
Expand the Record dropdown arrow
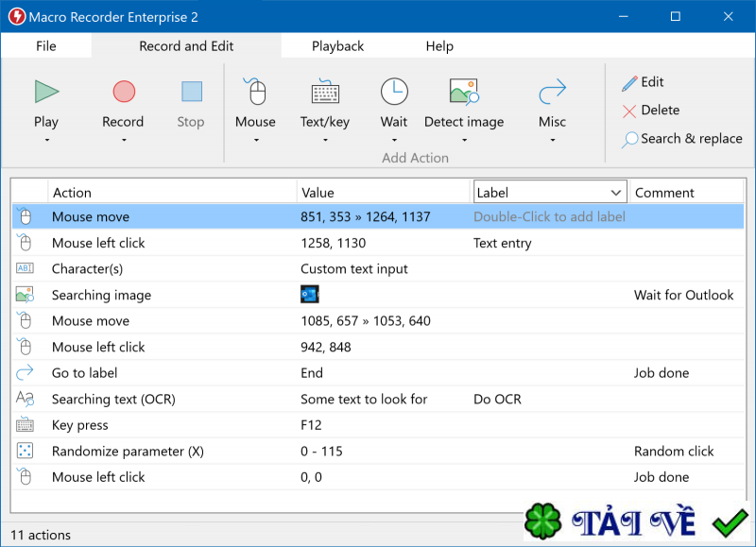click(124, 141)
